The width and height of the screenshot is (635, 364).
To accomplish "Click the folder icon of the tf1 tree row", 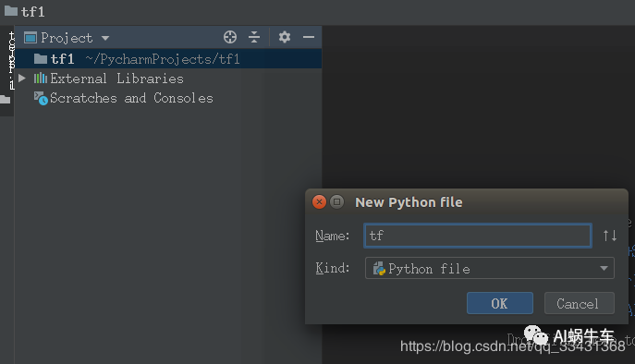I will (x=41, y=59).
